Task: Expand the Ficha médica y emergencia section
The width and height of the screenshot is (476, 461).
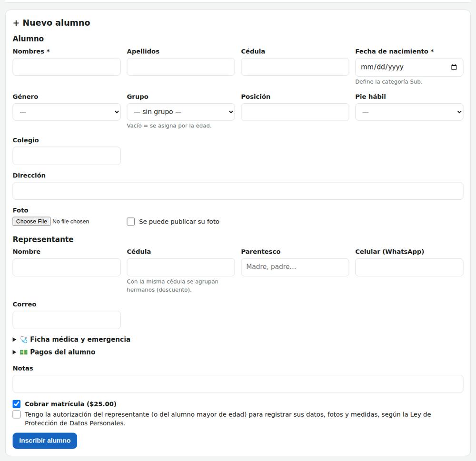Action: (72, 339)
